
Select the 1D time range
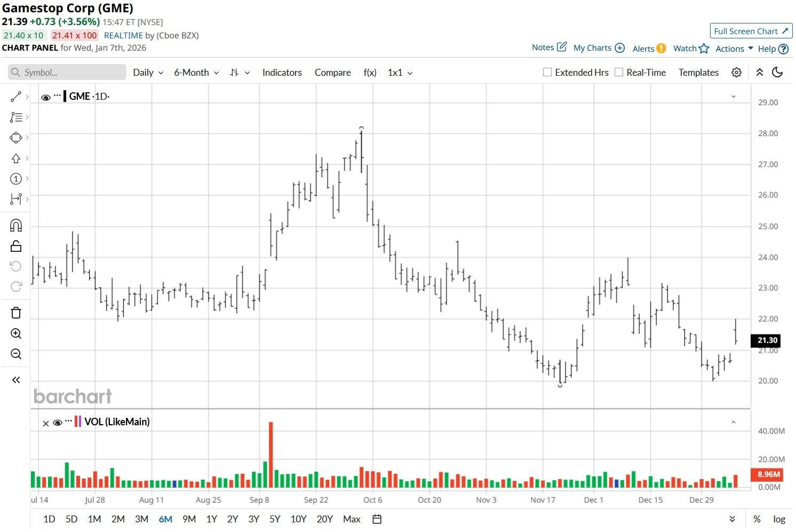click(49, 519)
